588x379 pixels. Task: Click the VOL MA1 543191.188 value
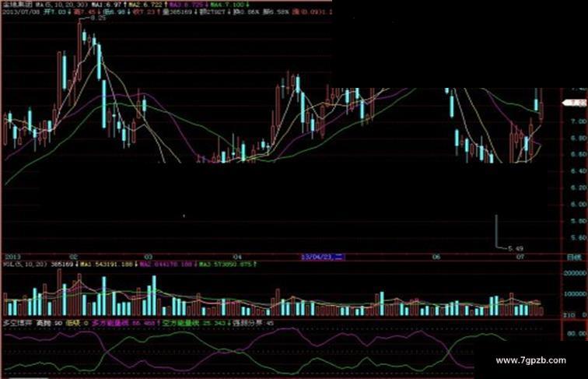[107, 265]
